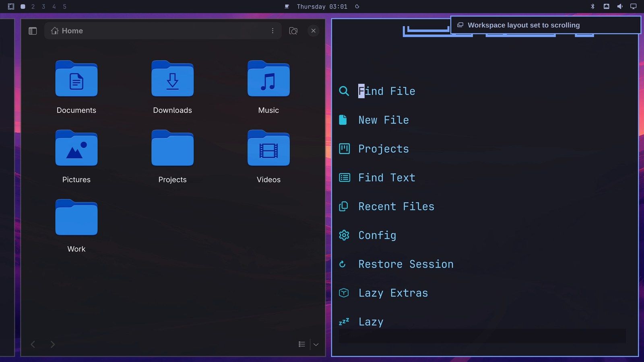Click the overview icon in the top bar

click(x=11, y=6)
